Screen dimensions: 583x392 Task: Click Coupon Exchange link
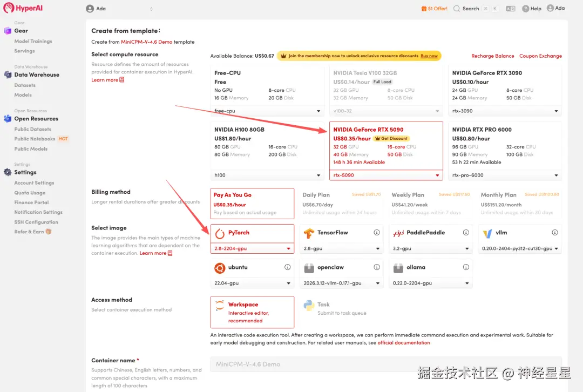[540, 56]
